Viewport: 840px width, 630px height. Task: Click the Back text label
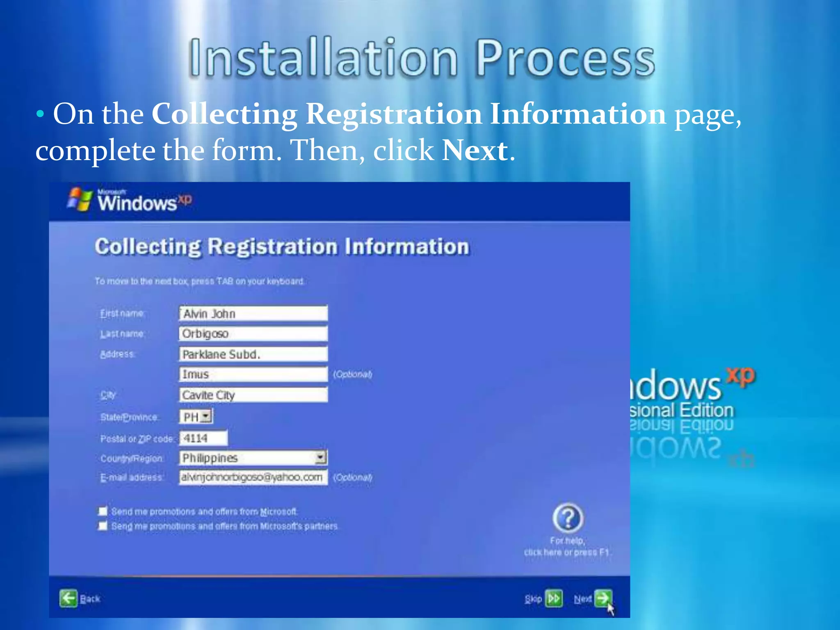point(90,599)
